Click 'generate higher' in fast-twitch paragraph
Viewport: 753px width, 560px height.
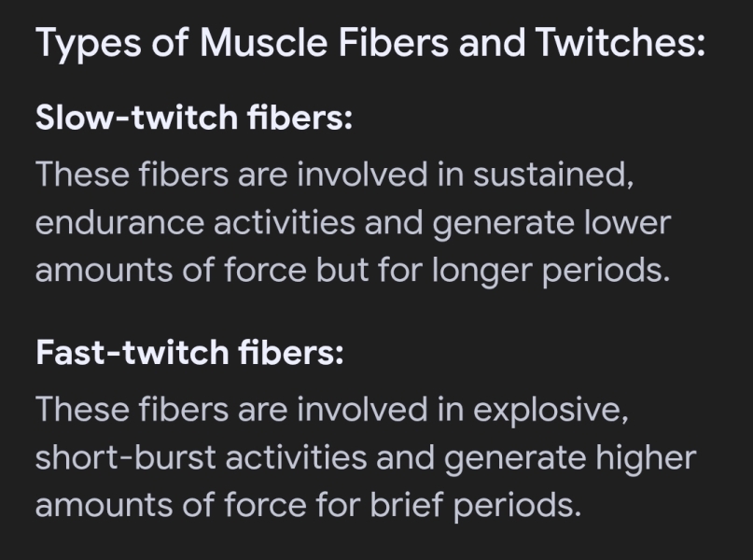[x=569, y=459]
